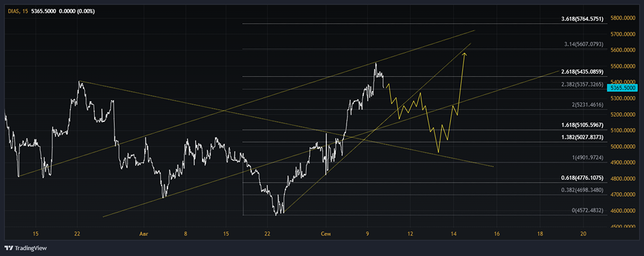Click the 2(5231.4616) Fibonacci level label
The height and width of the screenshot is (256, 644).
click(587, 105)
